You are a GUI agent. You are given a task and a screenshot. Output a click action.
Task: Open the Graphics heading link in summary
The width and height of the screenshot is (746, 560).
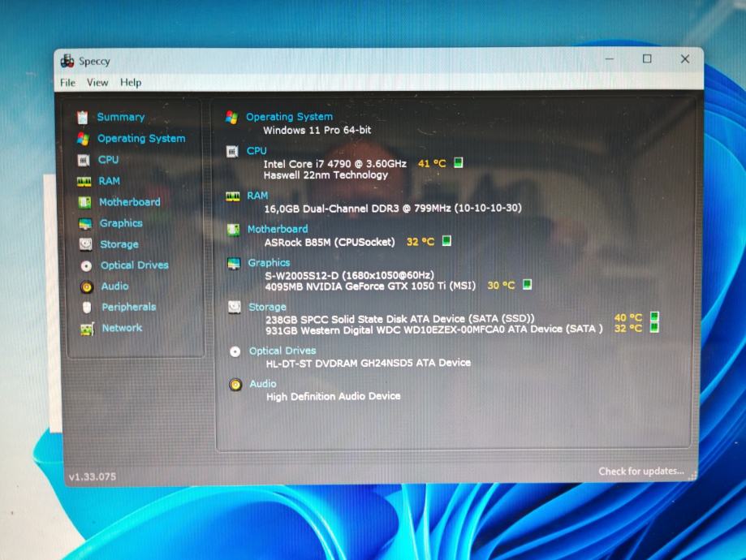coord(269,263)
